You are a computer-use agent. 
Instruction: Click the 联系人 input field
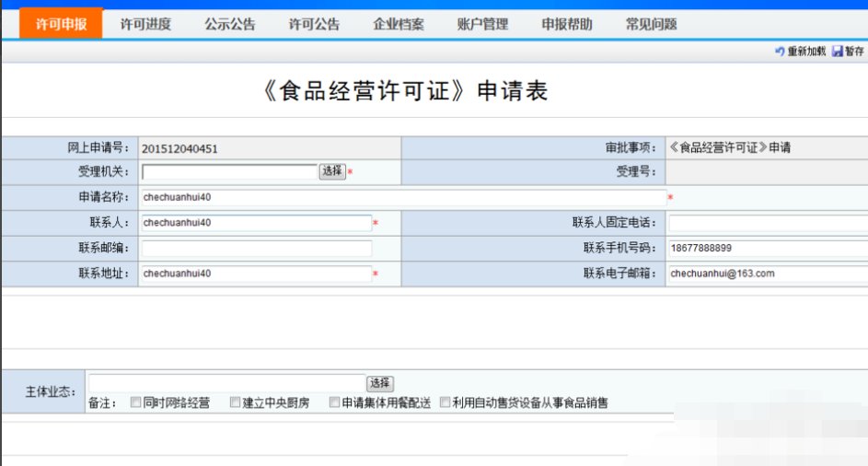256,223
